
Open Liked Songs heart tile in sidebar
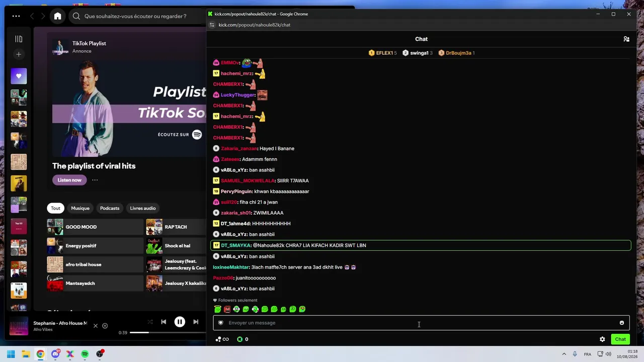[x=19, y=76]
